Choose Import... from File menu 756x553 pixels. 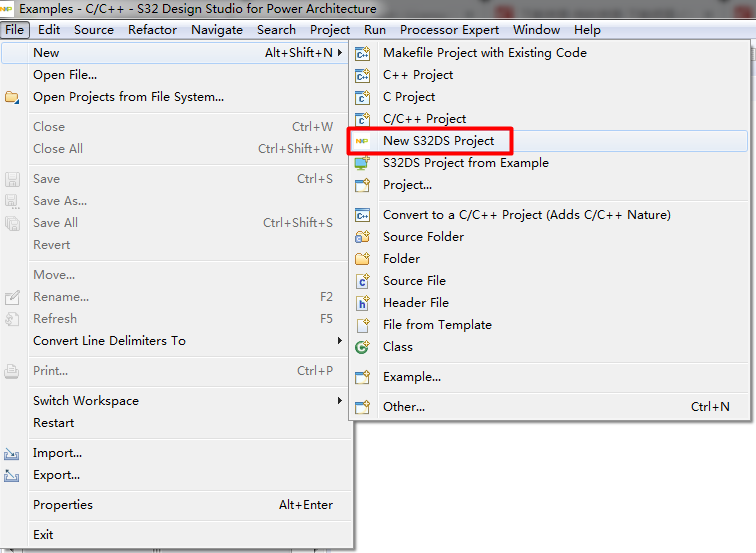pos(175,453)
